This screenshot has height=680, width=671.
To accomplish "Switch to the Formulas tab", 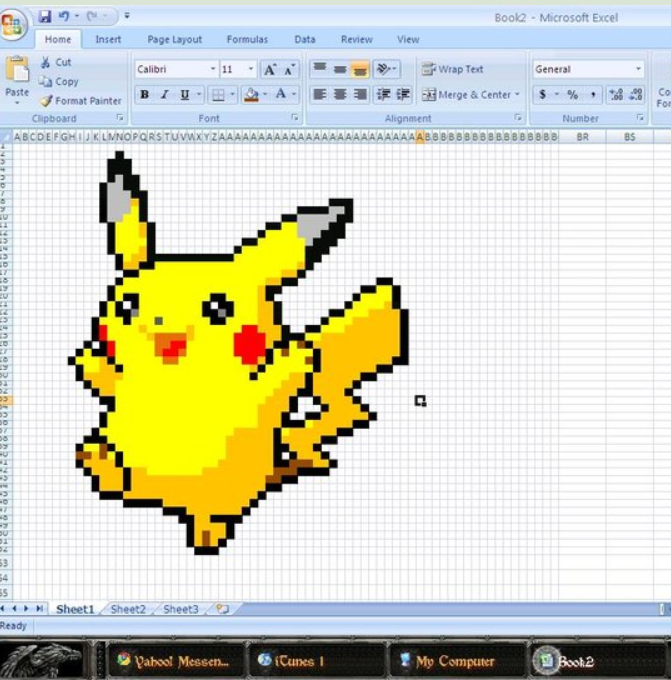I will [x=247, y=39].
